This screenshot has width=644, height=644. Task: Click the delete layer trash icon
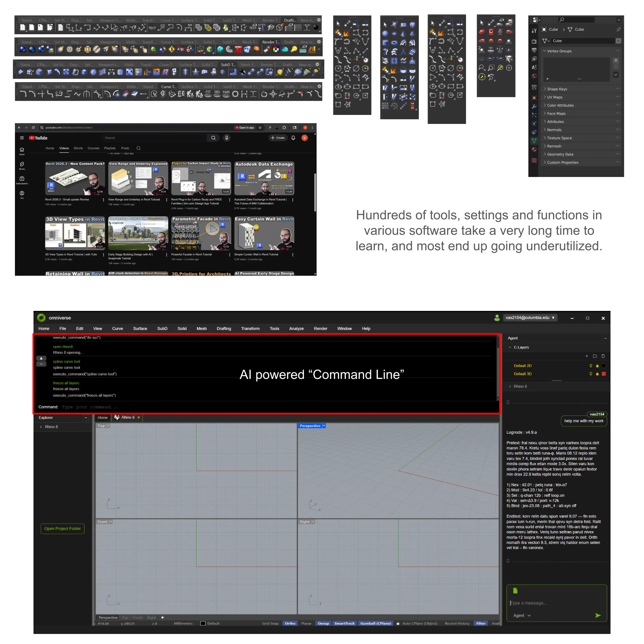(603, 356)
